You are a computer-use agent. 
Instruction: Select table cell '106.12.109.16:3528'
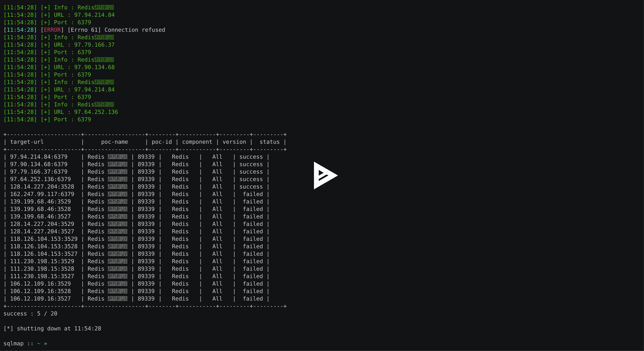click(x=40, y=291)
